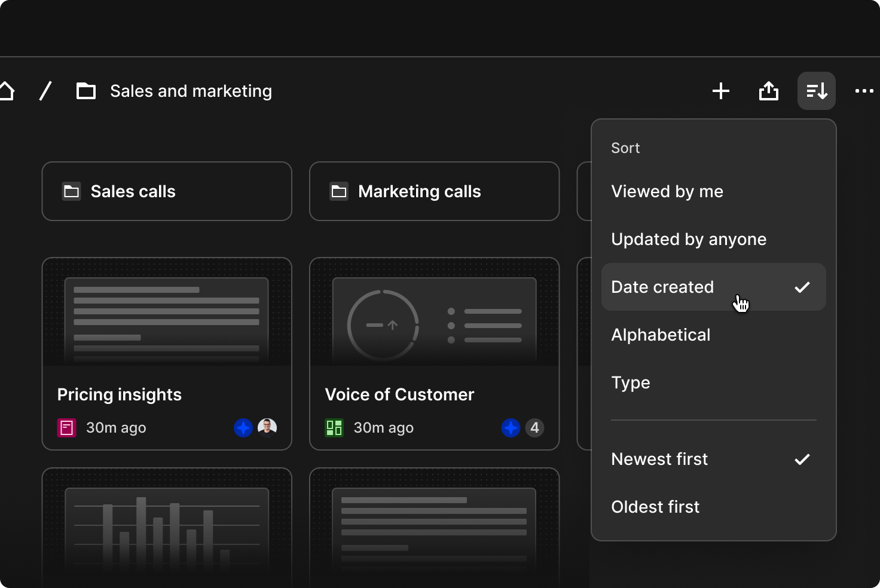
Task: Confirm the Date created checkmark option
Action: (x=662, y=287)
